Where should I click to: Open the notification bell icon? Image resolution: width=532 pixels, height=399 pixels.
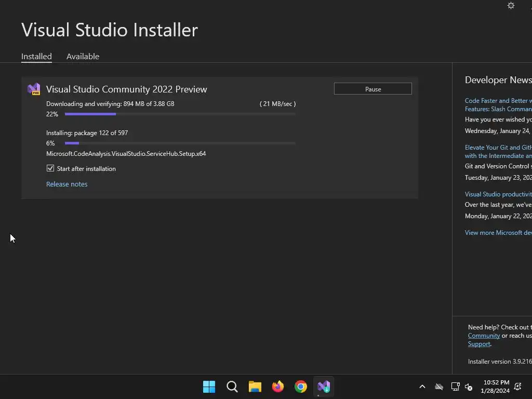[518, 387]
